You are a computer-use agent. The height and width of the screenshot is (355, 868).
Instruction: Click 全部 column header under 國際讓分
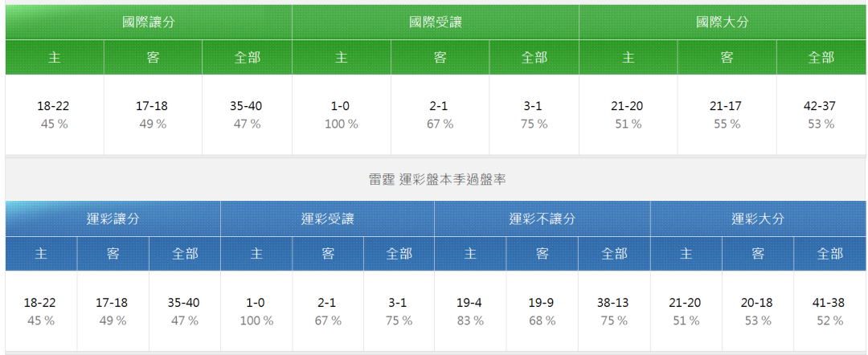click(x=247, y=58)
